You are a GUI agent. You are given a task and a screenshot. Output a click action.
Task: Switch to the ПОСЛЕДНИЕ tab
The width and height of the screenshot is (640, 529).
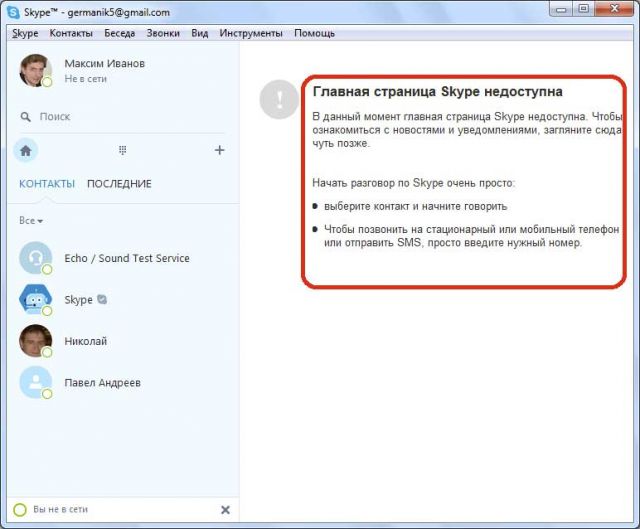(119, 184)
